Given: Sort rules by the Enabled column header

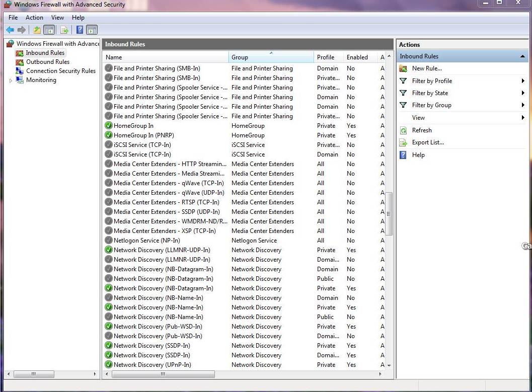Looking at the screenshot, I should point(360,57).
